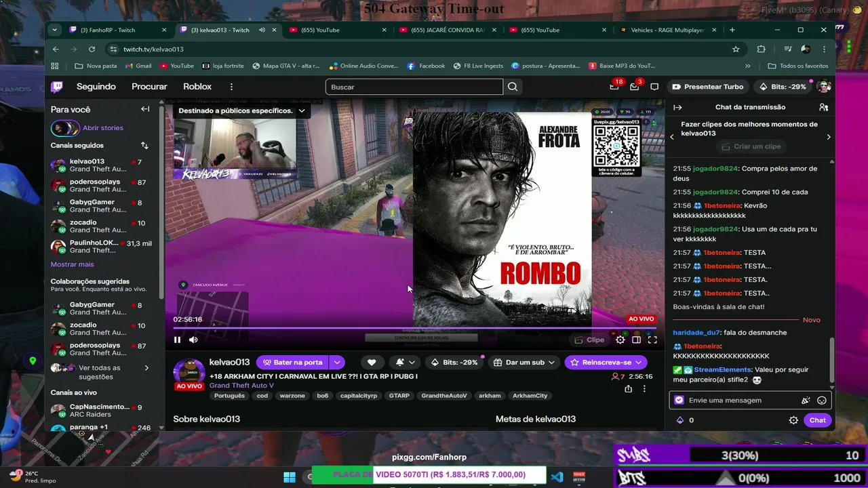This screenshot has height=488, width=868.
Task: Click the Bater na porta button
Action: (293, 363)
